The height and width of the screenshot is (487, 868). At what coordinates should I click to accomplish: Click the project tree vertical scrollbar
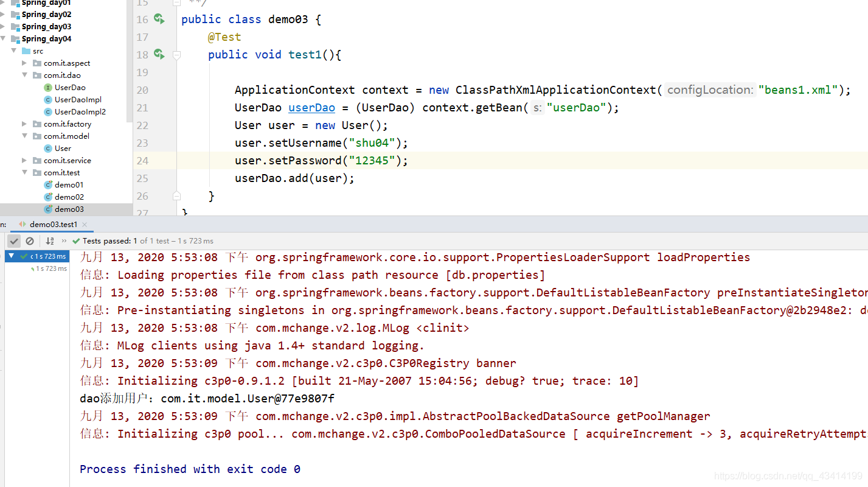pyautogui.click(x=129, y=60)
